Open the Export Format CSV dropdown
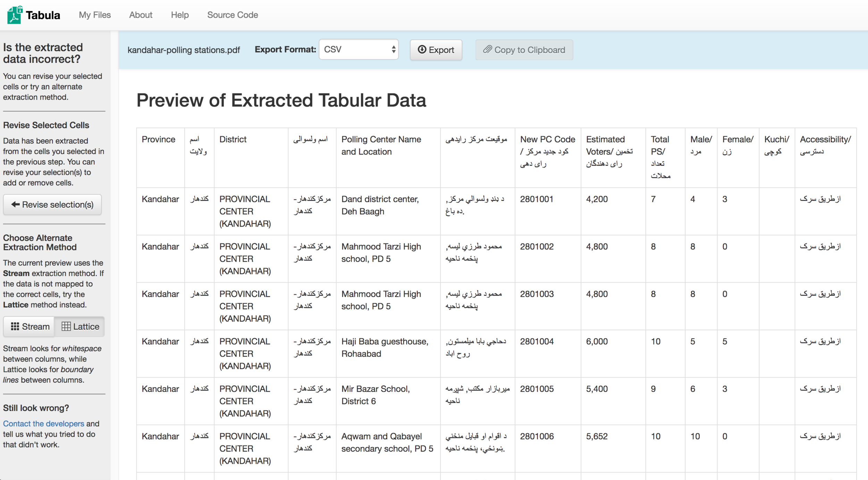This screenshot has width=868, height=480. pyautogui.click(x=359, y=50)
